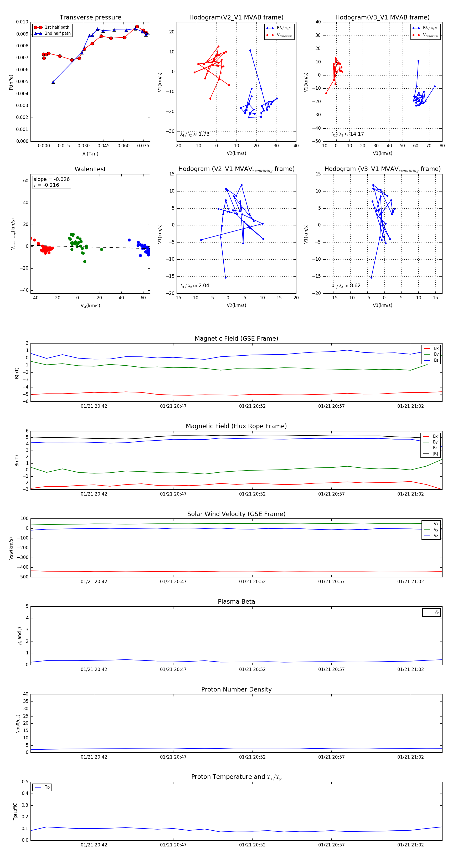473x868 pixels.
Task: Click the 'Hodogram (V3_V1 MVAV remaining frame)' title
Action: pyautogui.click(x=382, y=169)
